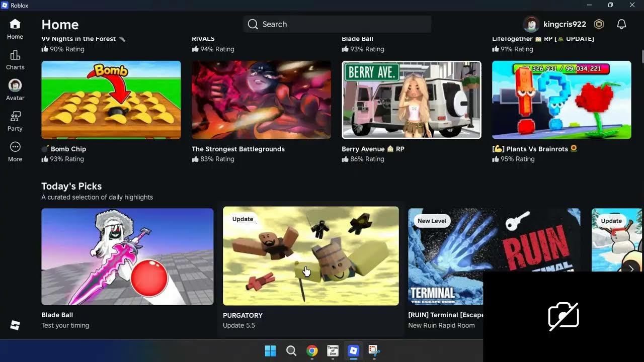Click the Roblox logo at the sidebar bottom

(15, 325)
